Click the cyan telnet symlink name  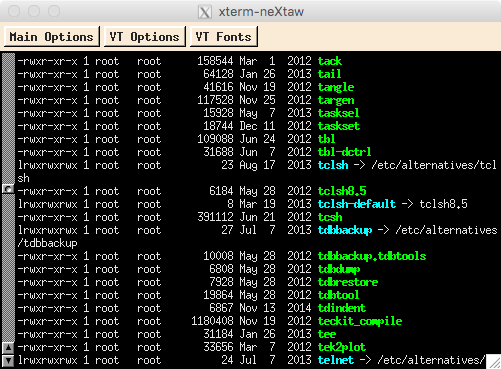click(336, 360)
